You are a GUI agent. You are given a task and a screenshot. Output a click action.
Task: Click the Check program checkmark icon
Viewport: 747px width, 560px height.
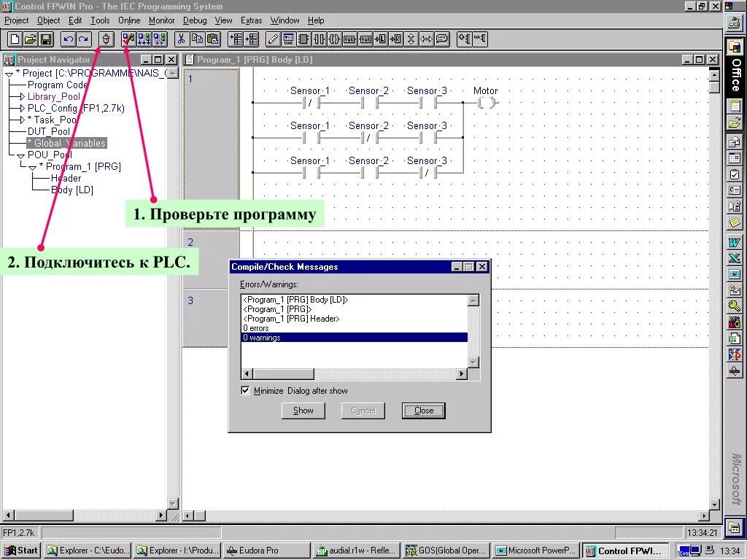tap(128, 39)
